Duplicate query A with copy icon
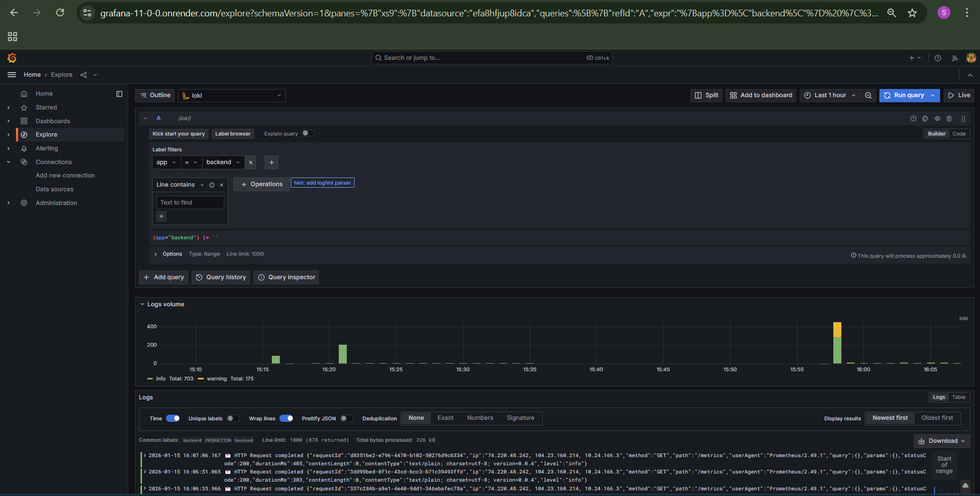980x496 pixels. click(925, 118)
